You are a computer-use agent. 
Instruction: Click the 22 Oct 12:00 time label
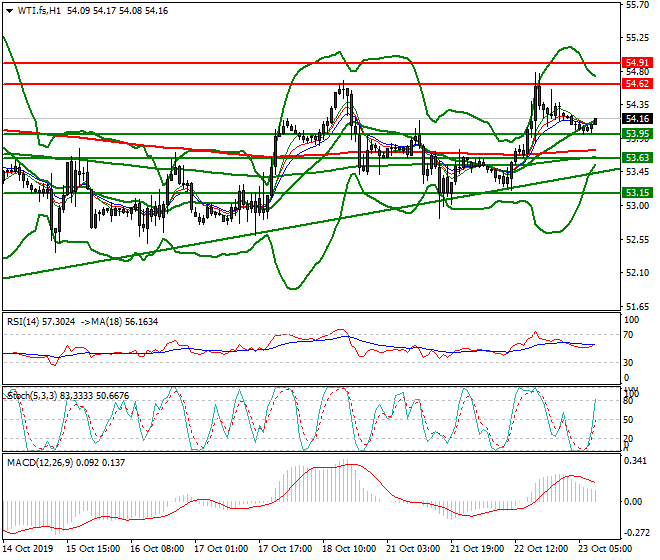coord(541,549)
